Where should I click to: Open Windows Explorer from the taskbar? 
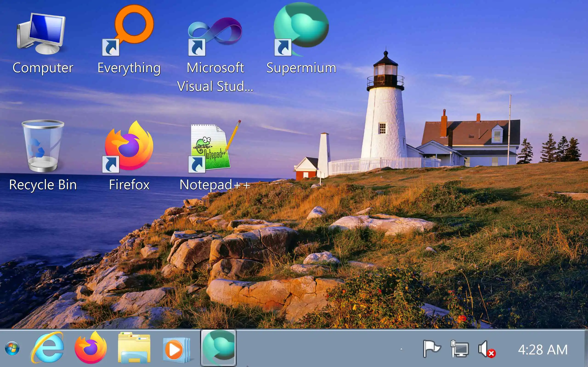pyautogui.click(x=134, y=348)
